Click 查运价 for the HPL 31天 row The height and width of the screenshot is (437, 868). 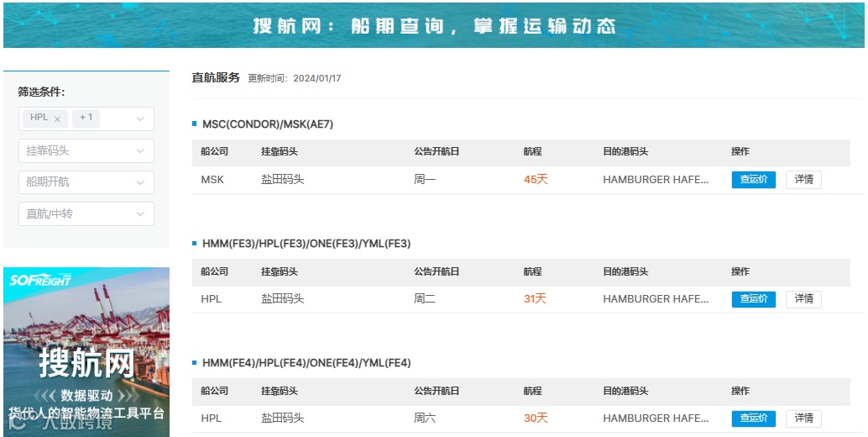pyautogui.click(x=753, y=299)
